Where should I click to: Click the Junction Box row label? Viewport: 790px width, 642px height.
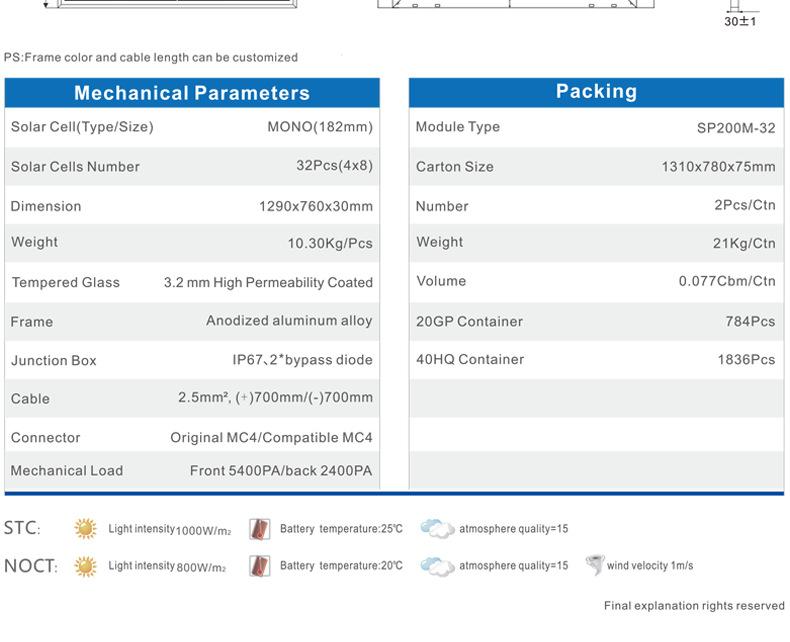tap(54, 360)
